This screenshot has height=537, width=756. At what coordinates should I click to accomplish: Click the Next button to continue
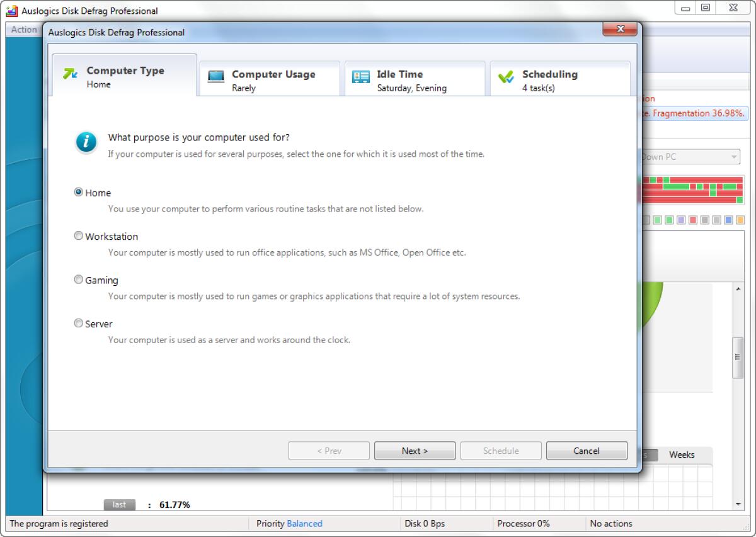click(415, 450)
